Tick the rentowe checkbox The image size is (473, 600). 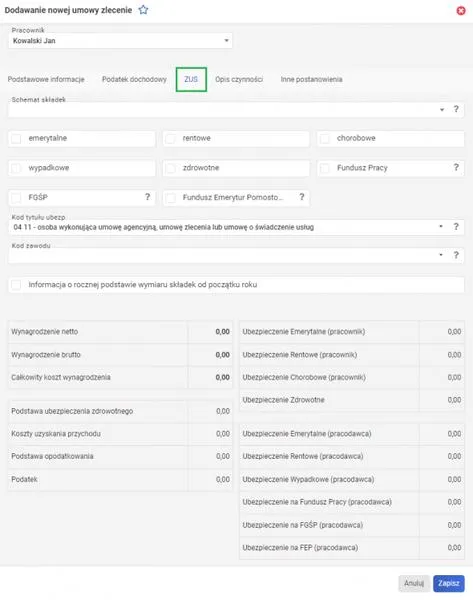coord(171,139)
